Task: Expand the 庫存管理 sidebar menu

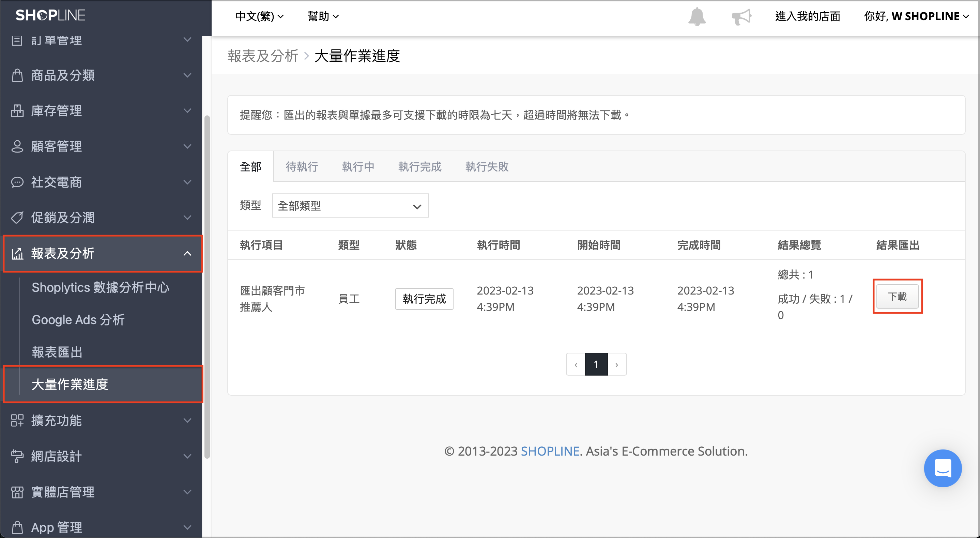Action: [187, 111]
